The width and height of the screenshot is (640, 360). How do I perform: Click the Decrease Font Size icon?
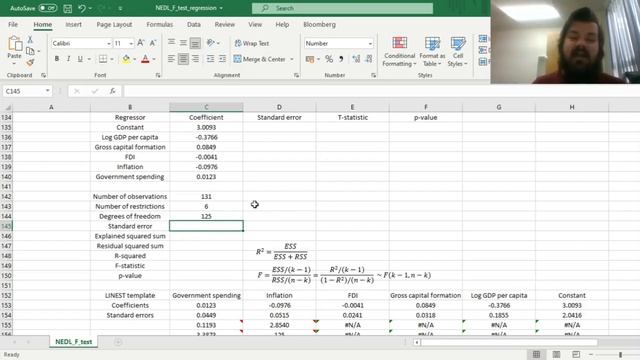[x=153, y=43]
